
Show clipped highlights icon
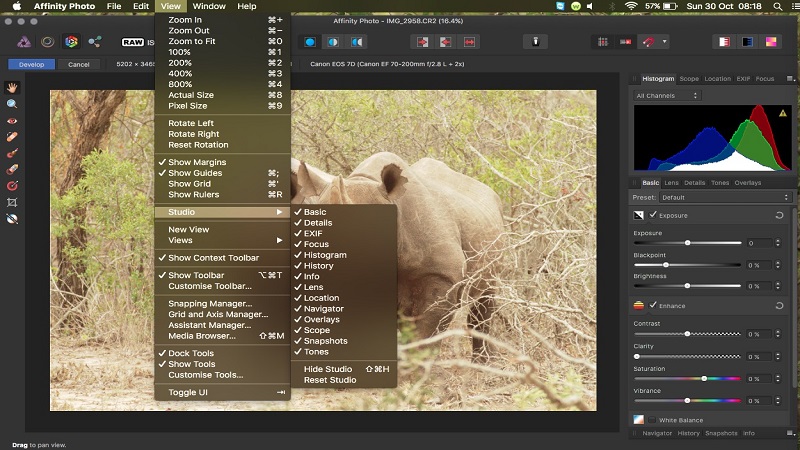(x=724, y=42)
